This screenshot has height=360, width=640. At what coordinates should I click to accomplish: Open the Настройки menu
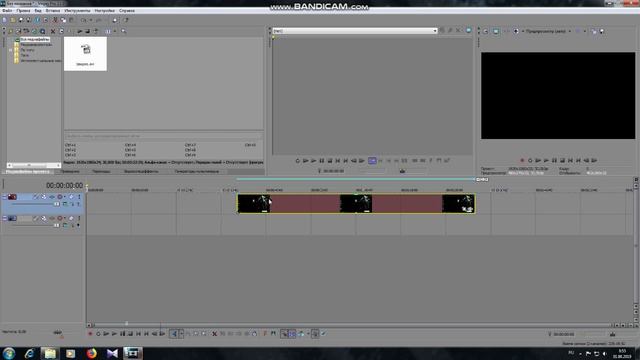tap(104, 11)
